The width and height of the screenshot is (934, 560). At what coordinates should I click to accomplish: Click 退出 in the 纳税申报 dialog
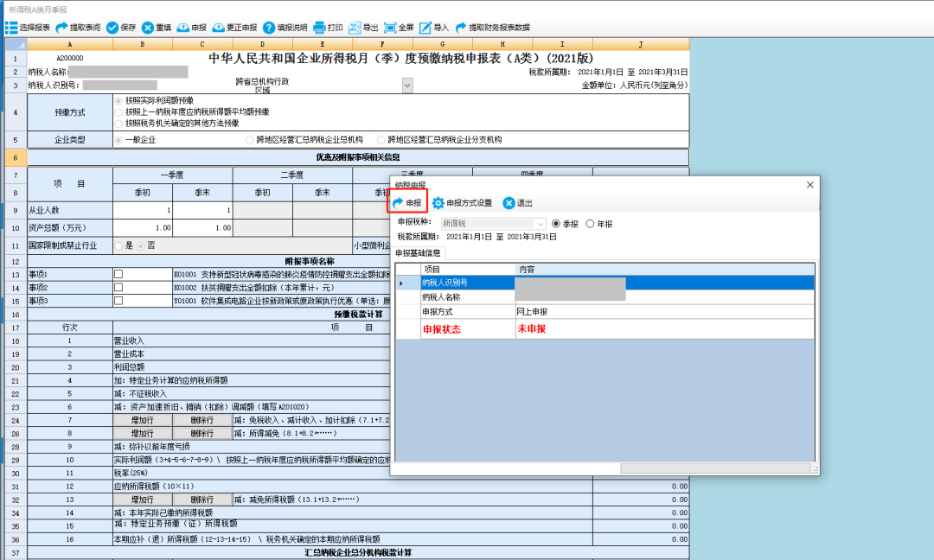(518, 203)
